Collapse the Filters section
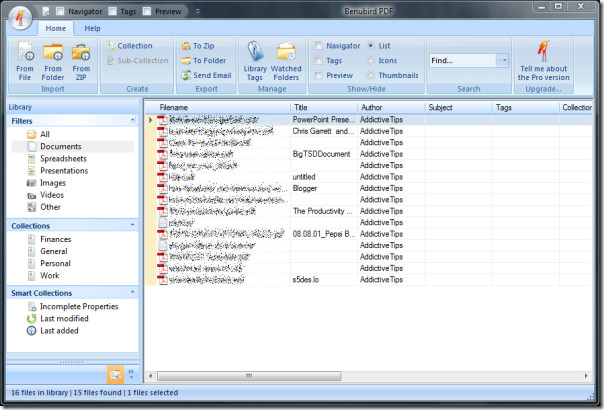 tap(133, 120)
